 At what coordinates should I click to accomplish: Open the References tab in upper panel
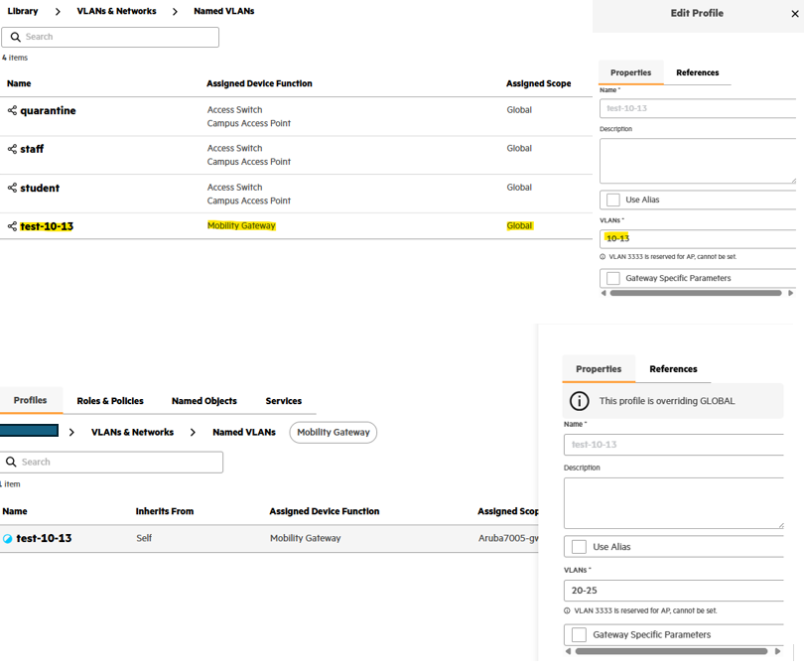click(698, 72)
